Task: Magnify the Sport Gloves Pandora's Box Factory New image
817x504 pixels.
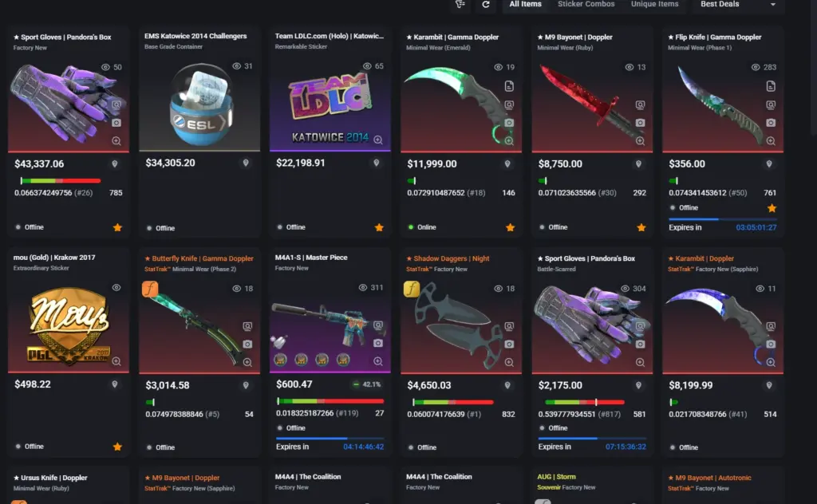Action: 116,141
